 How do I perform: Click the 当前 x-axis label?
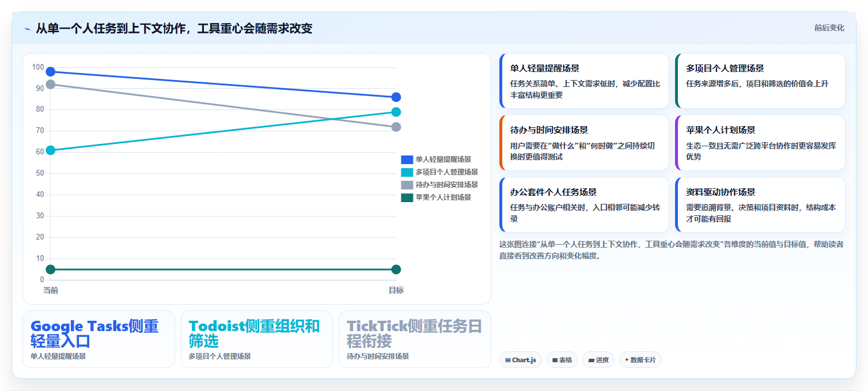point(51,290)
